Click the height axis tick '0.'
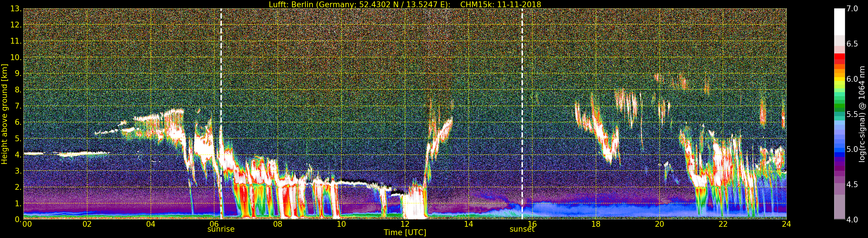 coord(18,220)
